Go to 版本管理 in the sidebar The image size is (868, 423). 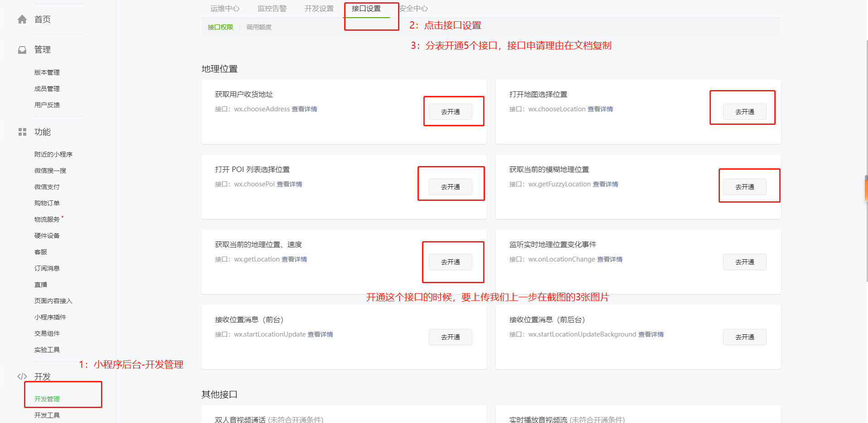[47, 72]
